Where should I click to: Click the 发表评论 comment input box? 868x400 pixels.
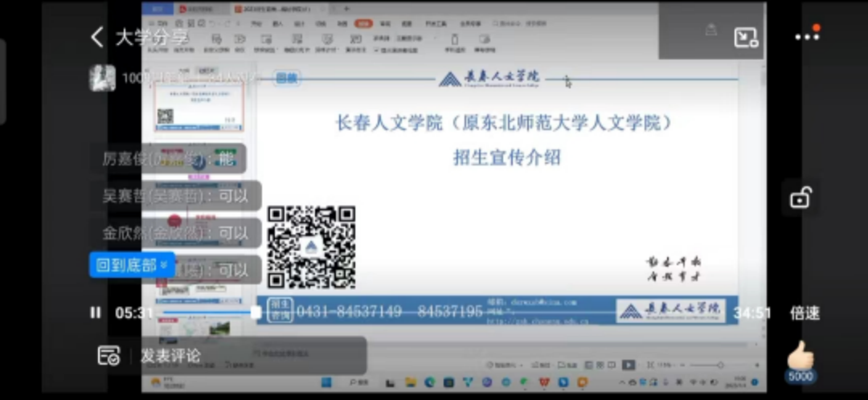pyautogui.click(x=248, y=356)
